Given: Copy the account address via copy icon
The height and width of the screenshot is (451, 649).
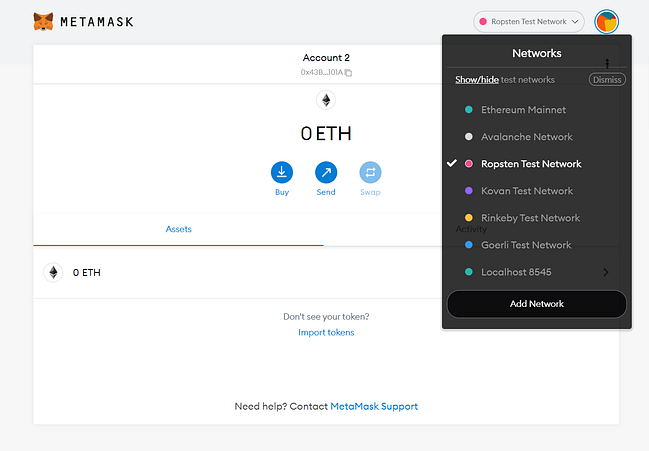Looking at the screenshot, I should (x=349, y=73).
